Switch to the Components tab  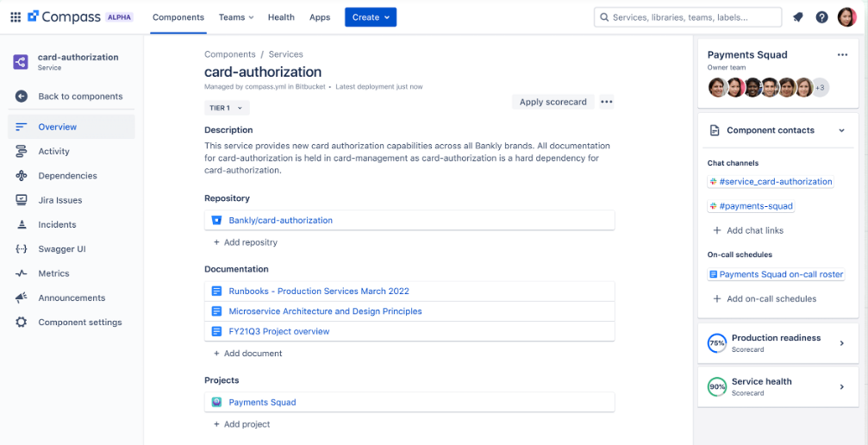point(178,17)
